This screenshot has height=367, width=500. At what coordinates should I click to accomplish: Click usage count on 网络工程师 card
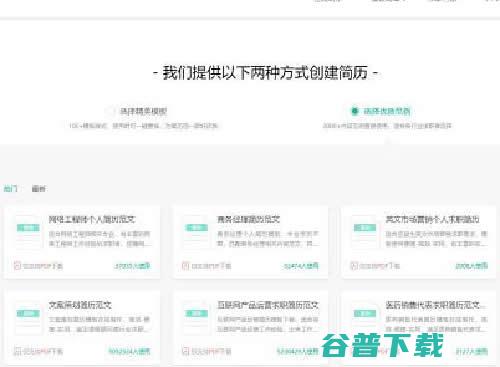(x=132, y=266)
